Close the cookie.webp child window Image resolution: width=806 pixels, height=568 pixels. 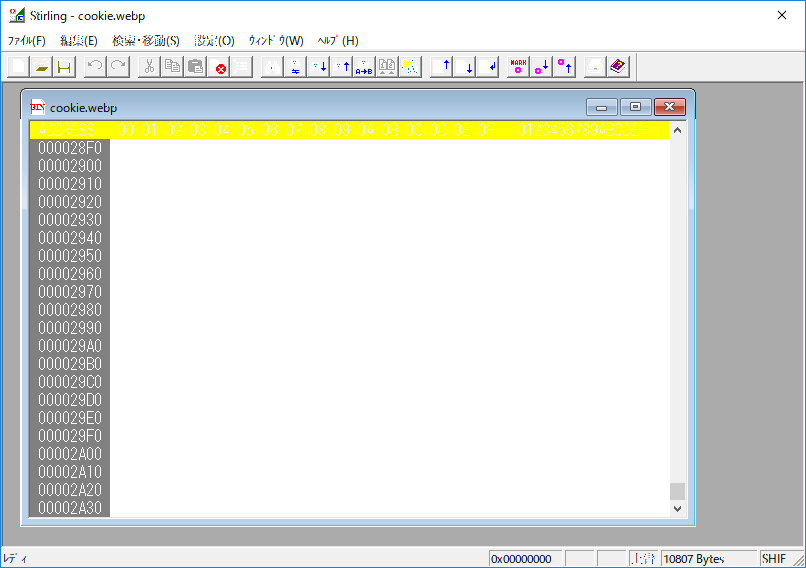(670, 107)
